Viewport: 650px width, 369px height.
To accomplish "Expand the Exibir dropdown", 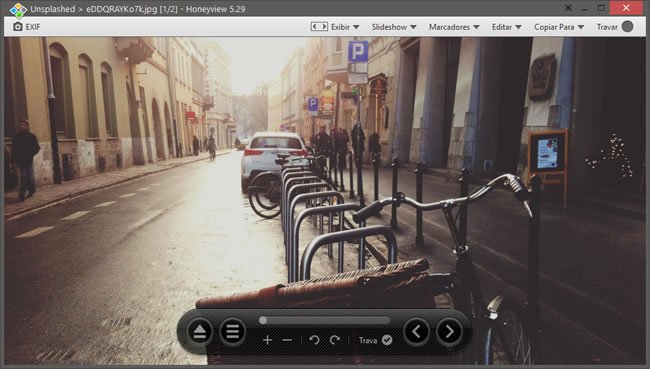I will tap(345, 27).
